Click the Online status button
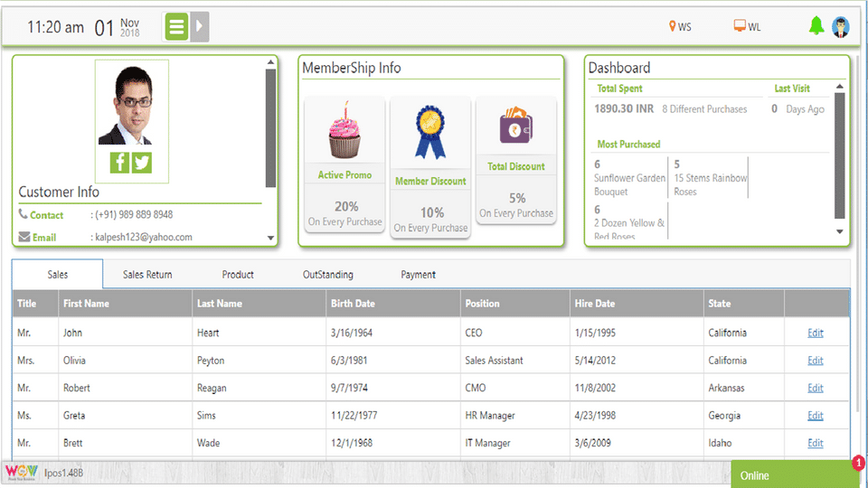868x488 pixels. point(796,474)
